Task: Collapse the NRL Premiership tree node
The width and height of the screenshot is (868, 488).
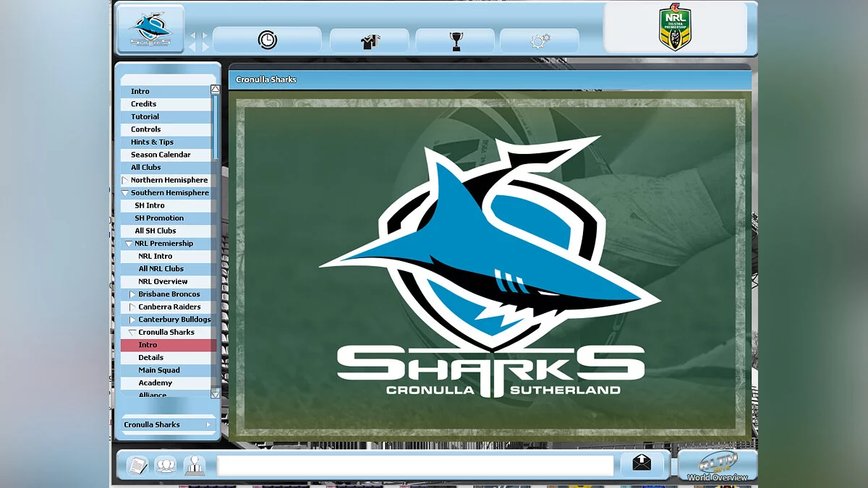Action: (129, 244)
